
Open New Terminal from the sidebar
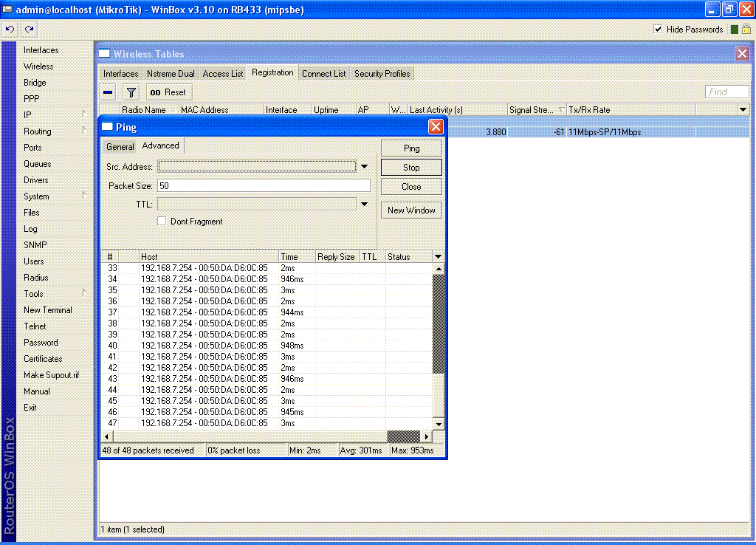[48, 309]
